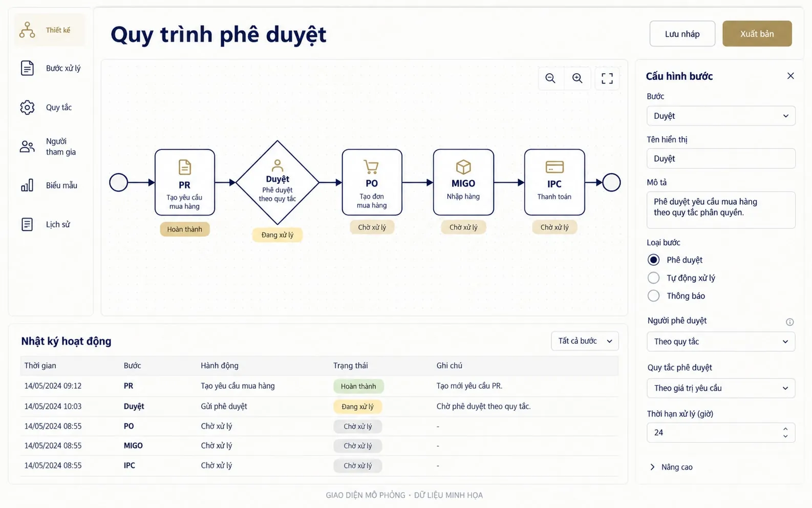Screen dimensions: 812x508
Task: Click the Mô tả description text area
Action: (x=721, y=210)
